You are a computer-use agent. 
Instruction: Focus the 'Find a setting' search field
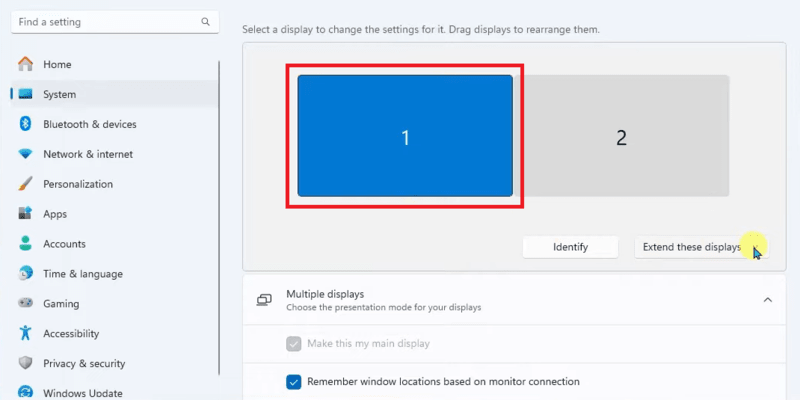click(105, 21)
